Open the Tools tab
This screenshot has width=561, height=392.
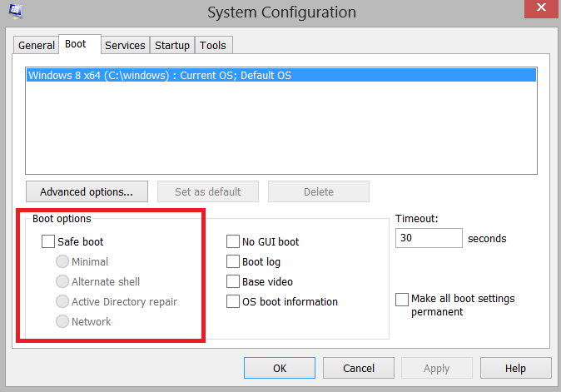click(213, 46)
